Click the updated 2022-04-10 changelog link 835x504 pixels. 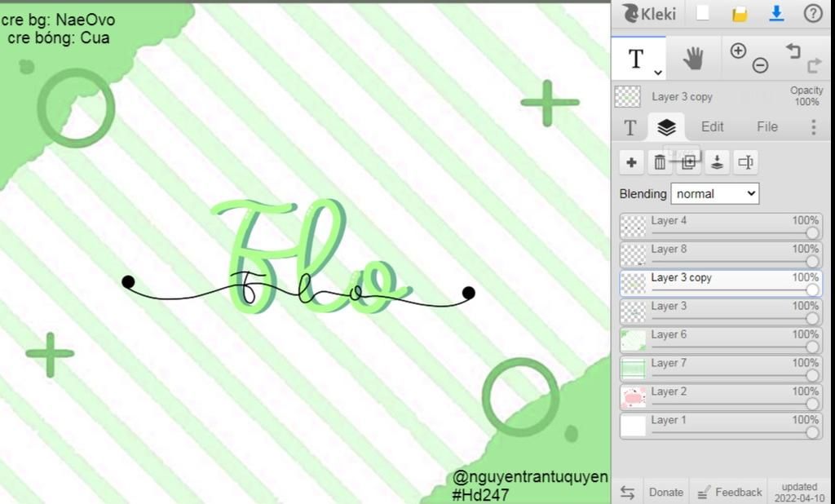[x=799, y=493]
